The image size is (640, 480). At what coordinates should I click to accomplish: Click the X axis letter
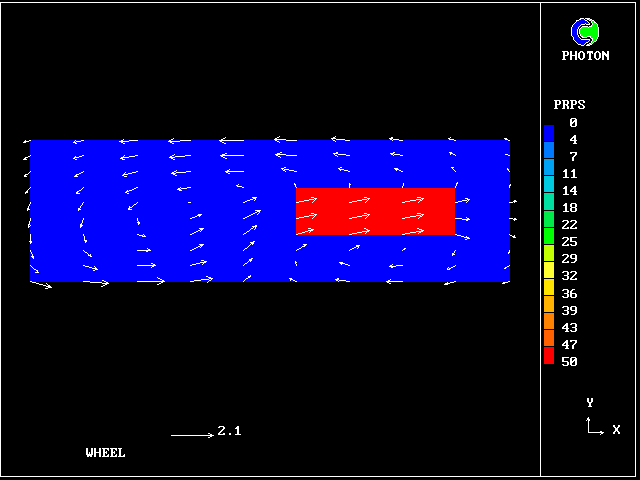pos(616,430)
